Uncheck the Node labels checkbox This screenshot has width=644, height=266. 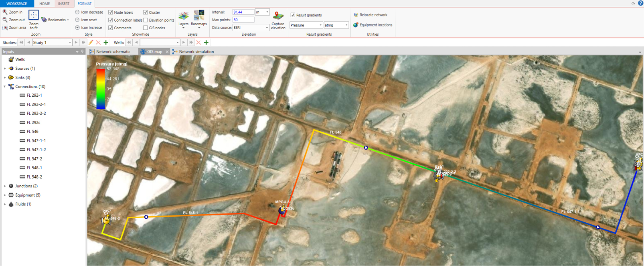click(111, 12)
